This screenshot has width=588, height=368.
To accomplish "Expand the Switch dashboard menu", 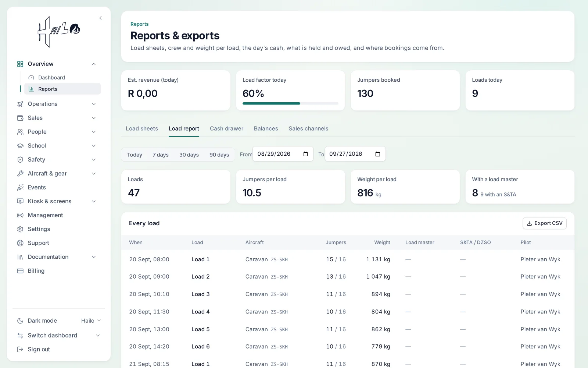I will [59, 336].
